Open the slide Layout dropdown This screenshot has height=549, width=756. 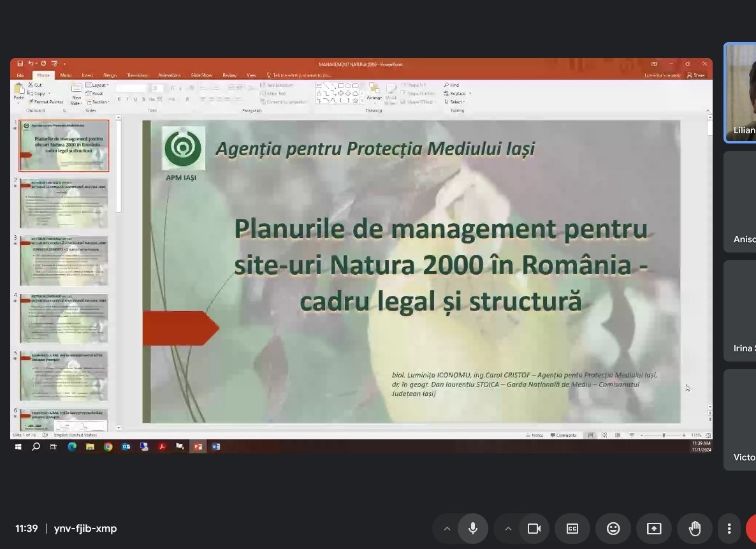pyautogui.click(x=98, y=85)
